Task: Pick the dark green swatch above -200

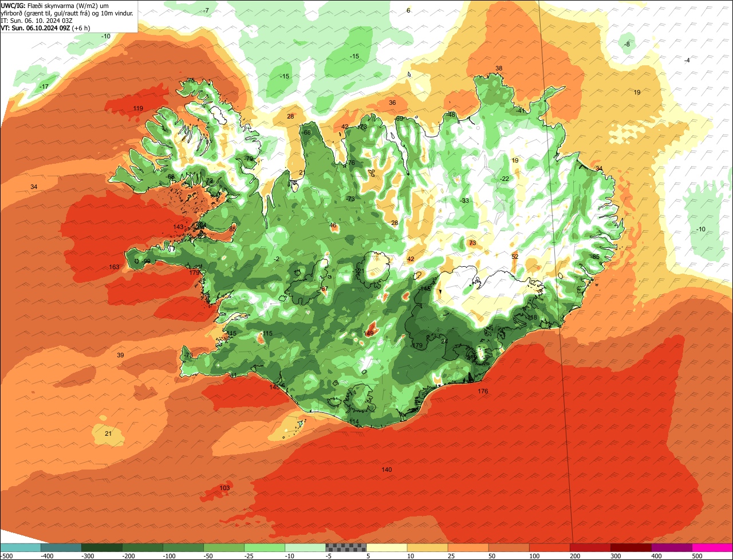Action: (143, 547)
